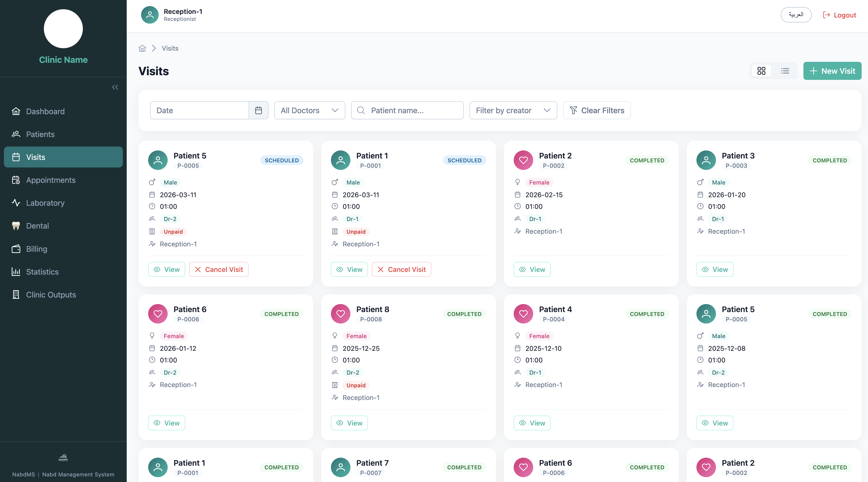View Patient 5 visit dated 2025-12-08
Image resolution: width=868 pixels, height=482 pixels.
pyautogui.click(x=715, y=423)
